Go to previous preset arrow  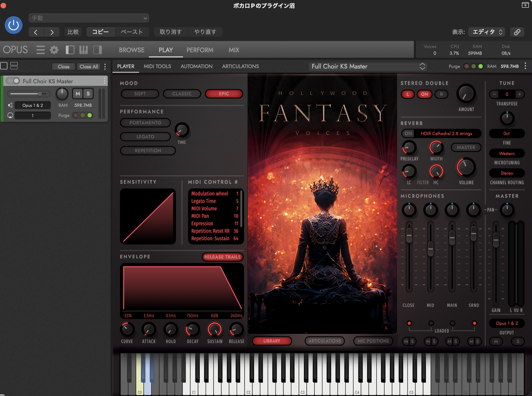pos(36,32)
